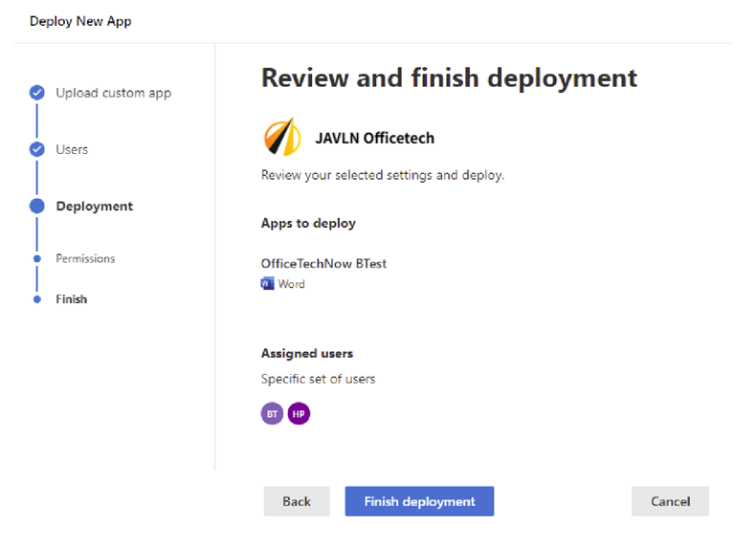Select the Deployment step label
Viewport: 756px width, 547px height.
click(x=95, y=207)
